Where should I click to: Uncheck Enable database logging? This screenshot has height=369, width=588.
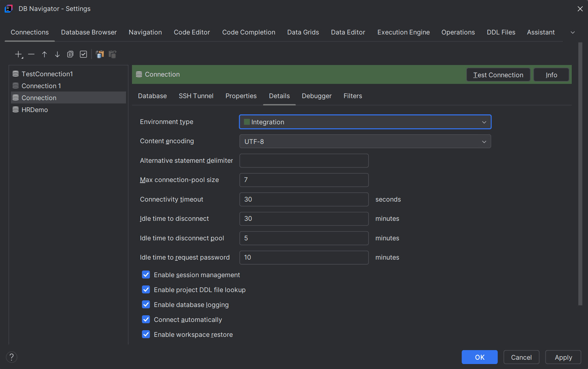point(146,304)
